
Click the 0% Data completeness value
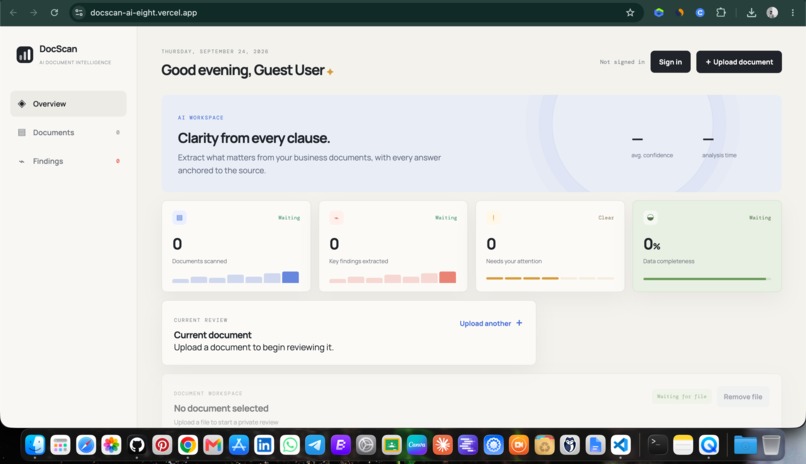pyautogui.click(x=652, y=244)
